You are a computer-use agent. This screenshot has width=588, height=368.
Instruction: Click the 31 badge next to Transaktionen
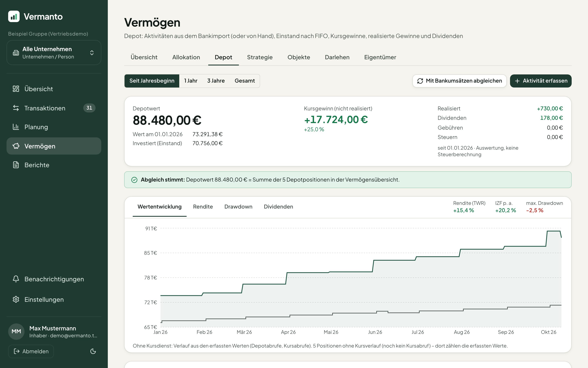[x=89, y=108]
